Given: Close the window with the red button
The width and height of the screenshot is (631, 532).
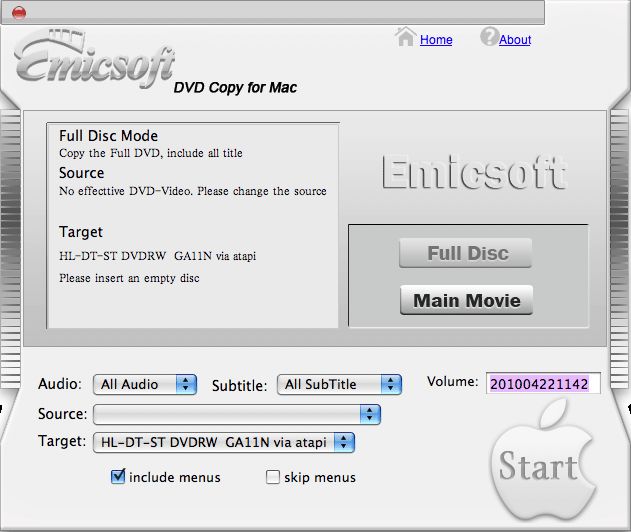Looking at the screenshot, I should tap(19, 13).
